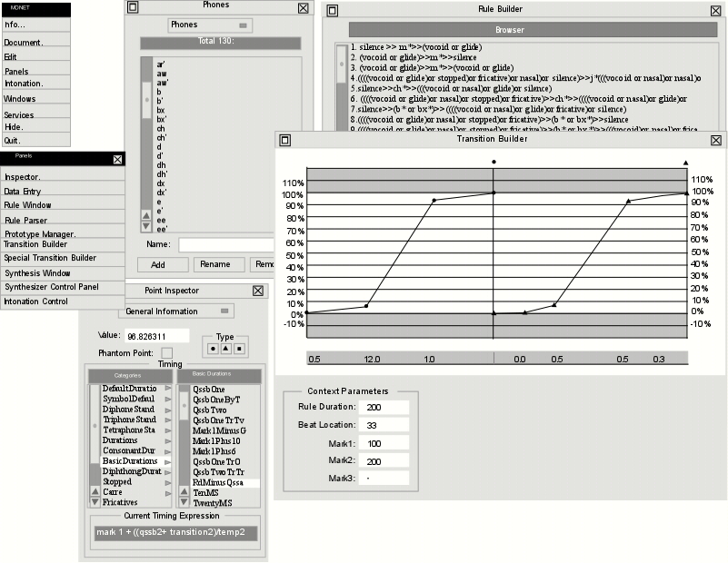Click the Phones list scroll down arrow
Viewport: 728px width, 563px height.
coord(146,226)
